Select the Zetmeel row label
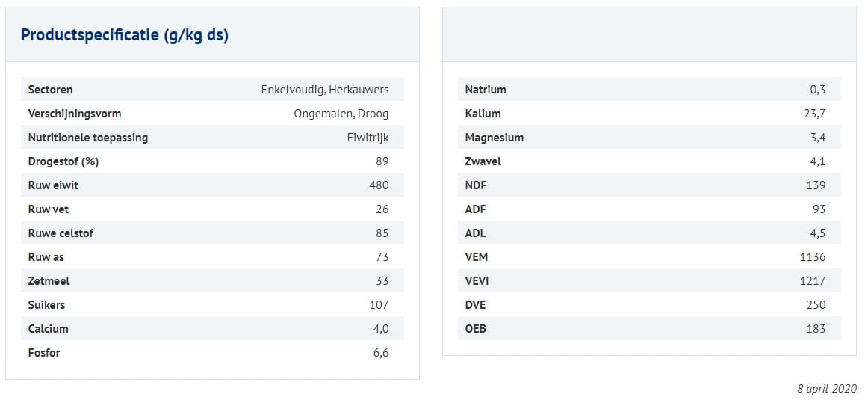Image resolution: width=868 pixels, height=403 pixels. pos(49,281)
